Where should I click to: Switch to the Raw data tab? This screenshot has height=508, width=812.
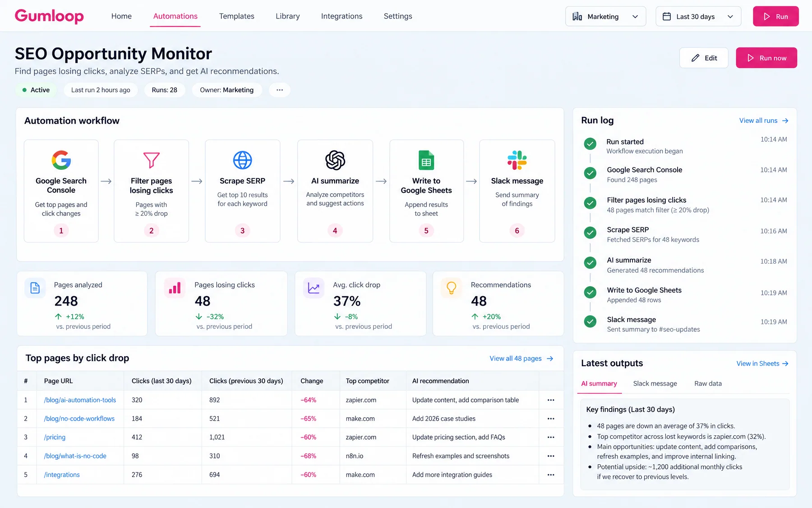708,383
